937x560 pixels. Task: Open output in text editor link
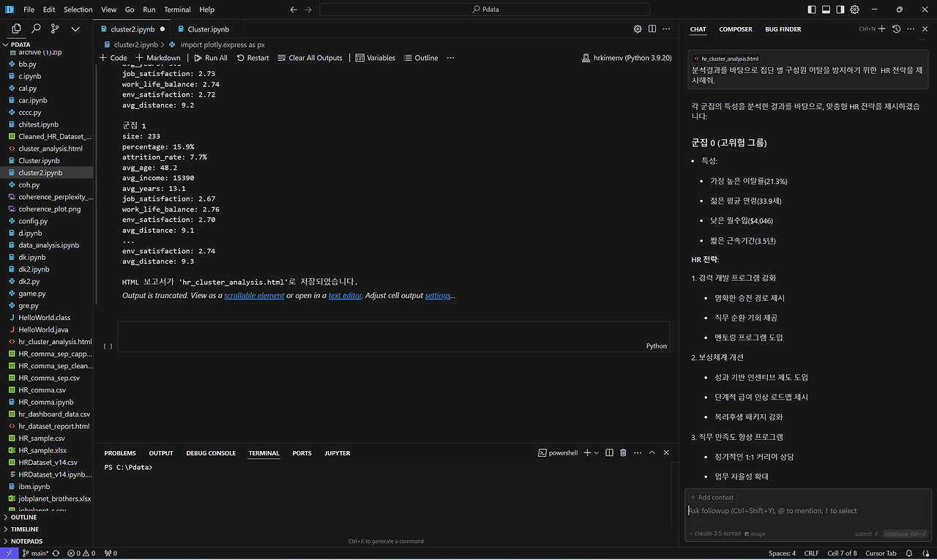pyautogui.click(x=346, y=296)
